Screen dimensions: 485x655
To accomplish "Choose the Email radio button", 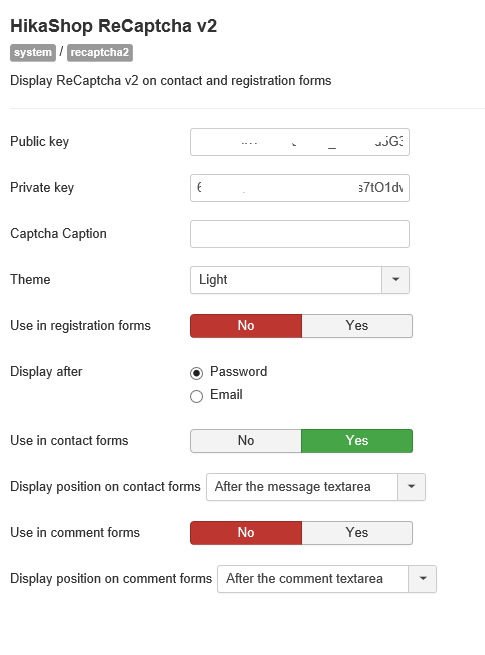I will tap(196, 396).
